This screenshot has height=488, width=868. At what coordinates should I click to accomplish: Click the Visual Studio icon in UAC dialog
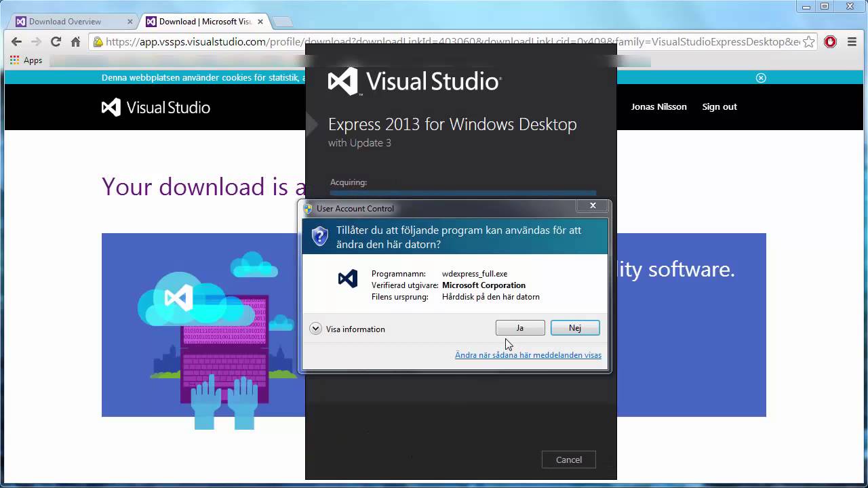point(348,279)
